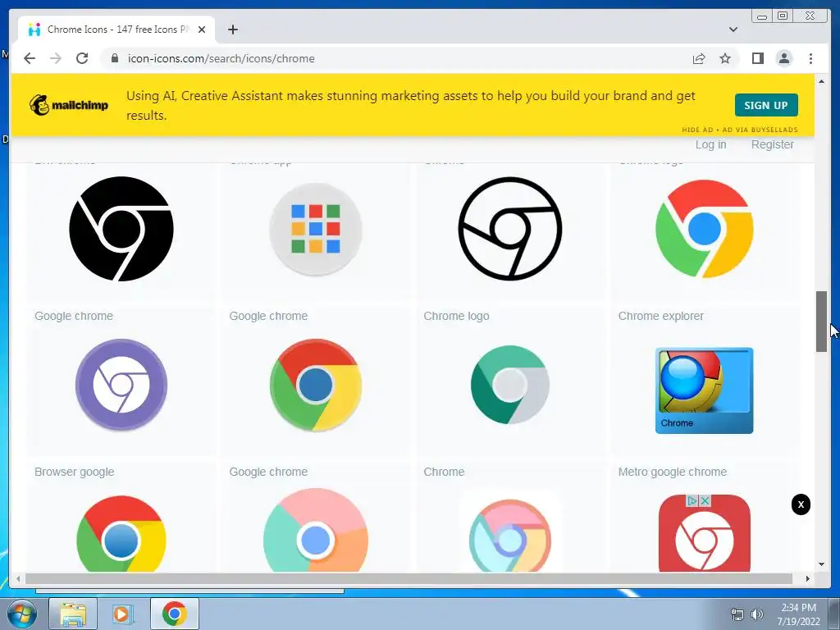Select the black outline Chrome icon
This screenshot has width=840, height=630.
[510, 229]
